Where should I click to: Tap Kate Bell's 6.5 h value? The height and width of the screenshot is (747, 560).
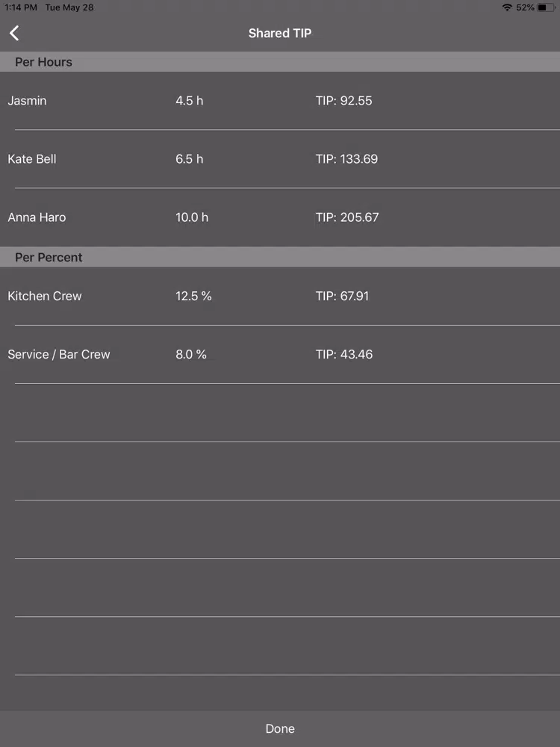click(190, 158)
